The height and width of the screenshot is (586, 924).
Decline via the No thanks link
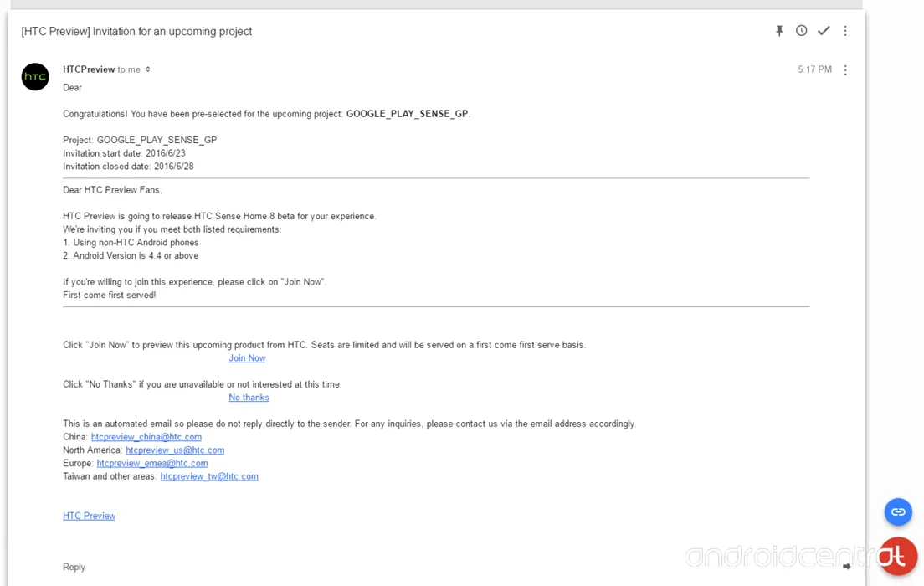pos(249,398)
